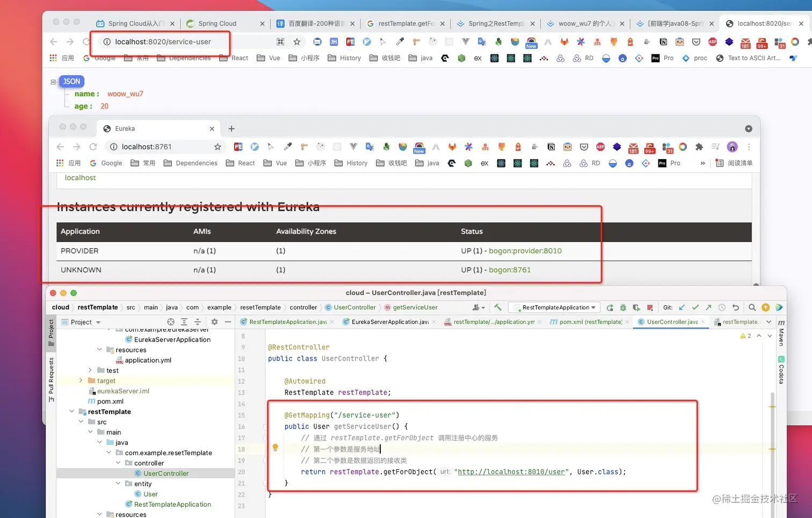Open bogon:provider:8010 instance link
812x518 pixels.
pos(525,251)
